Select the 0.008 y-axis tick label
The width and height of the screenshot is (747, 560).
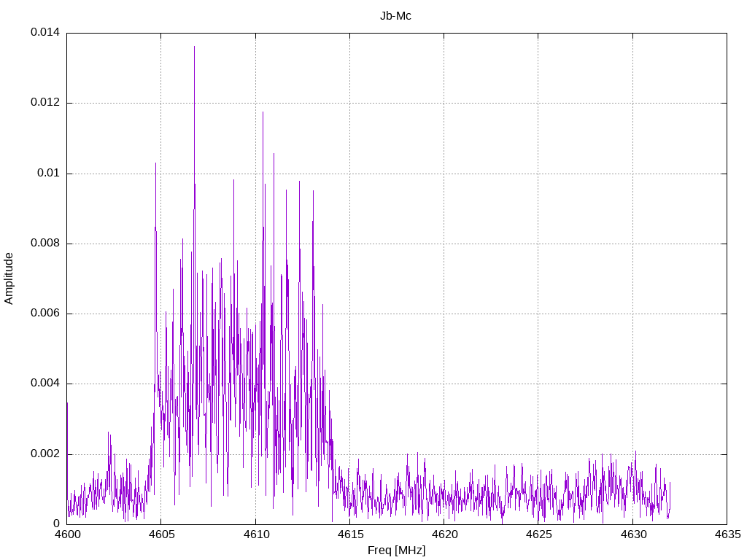pyautogui.click(x=44, y=244)
